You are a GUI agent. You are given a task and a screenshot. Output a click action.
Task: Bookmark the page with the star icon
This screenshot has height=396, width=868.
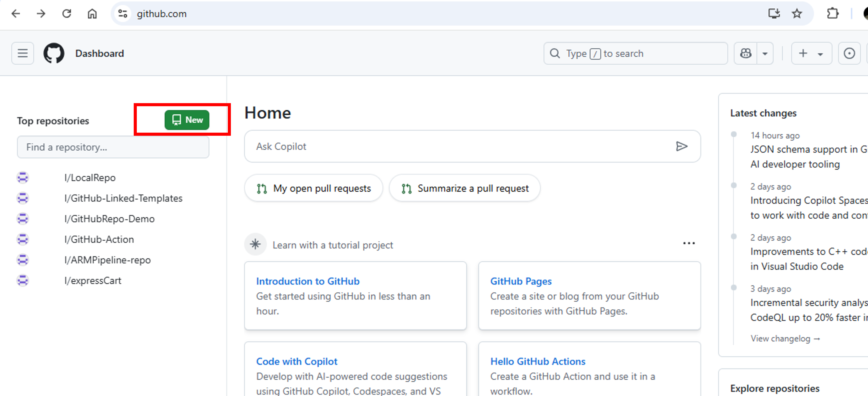797,13
